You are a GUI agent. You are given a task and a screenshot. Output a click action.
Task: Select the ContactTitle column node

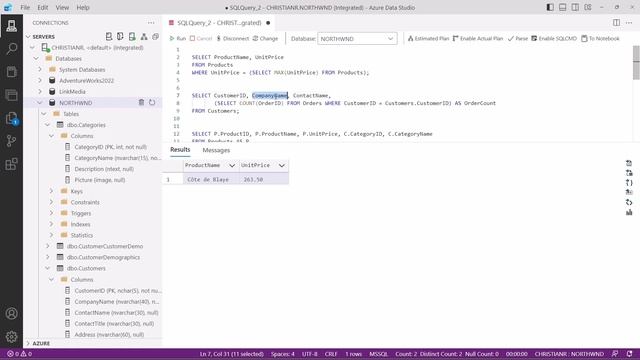(x=114, y=323)
